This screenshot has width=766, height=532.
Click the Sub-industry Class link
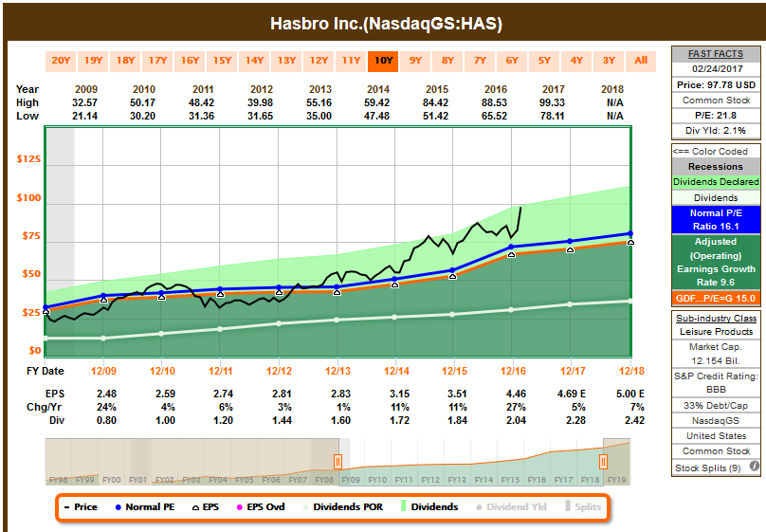716,318
